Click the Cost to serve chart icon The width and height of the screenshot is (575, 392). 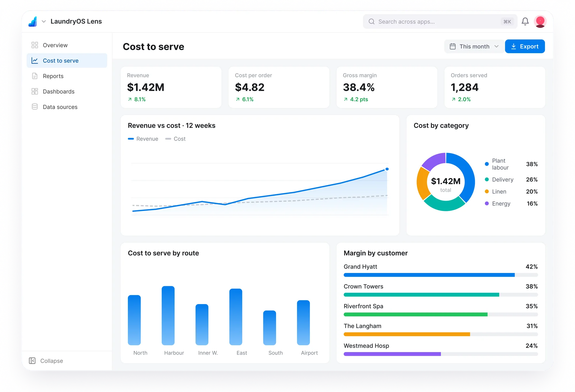pyautogui.click(x=34, y=61)
